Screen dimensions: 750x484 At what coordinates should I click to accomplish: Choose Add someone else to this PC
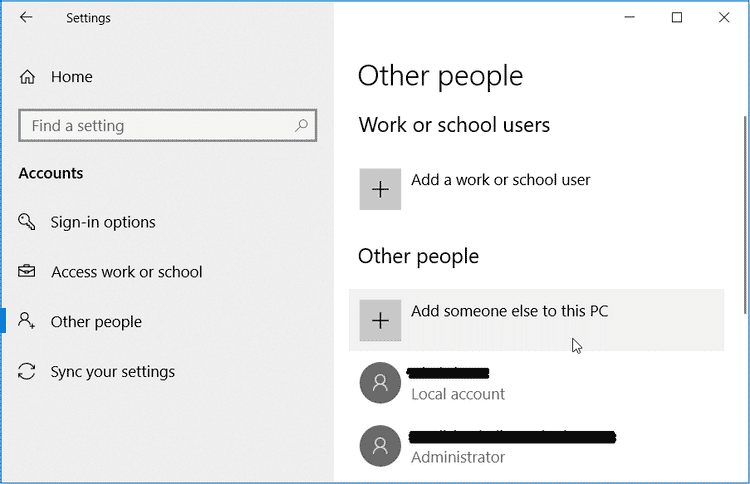[509, 311]
